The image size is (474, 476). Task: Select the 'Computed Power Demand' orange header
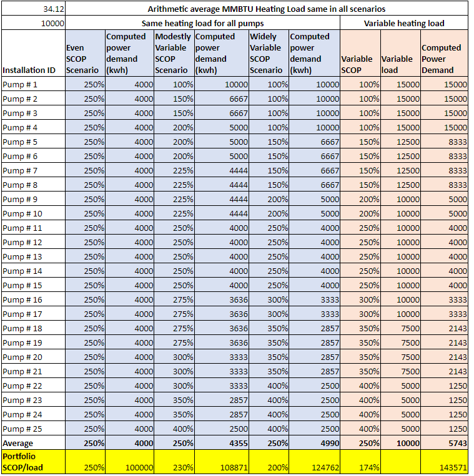tap(445, 53)
